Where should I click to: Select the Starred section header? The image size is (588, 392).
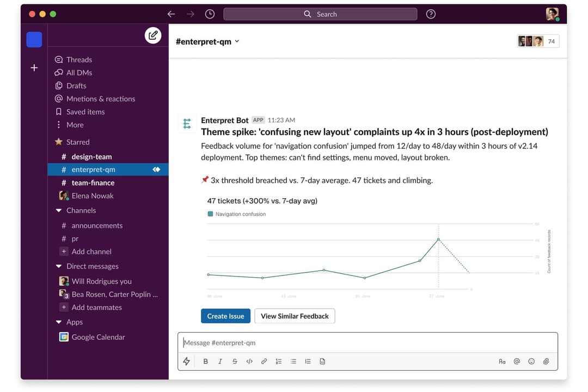click(72, 142)
